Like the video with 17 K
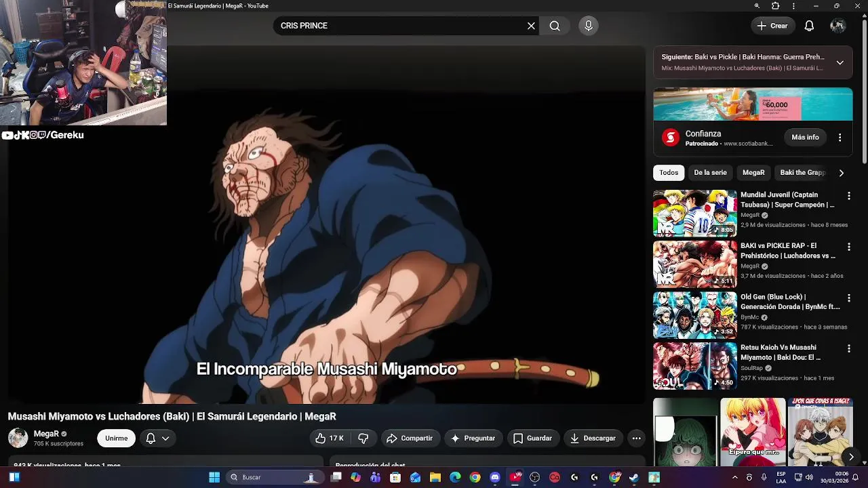The width and height of the screenshot is (868, 488). pyautogui.click(x=329, y=438)
